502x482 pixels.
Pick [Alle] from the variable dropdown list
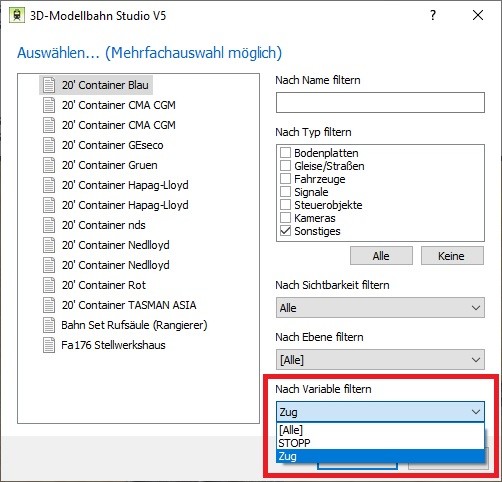point(380,430)
